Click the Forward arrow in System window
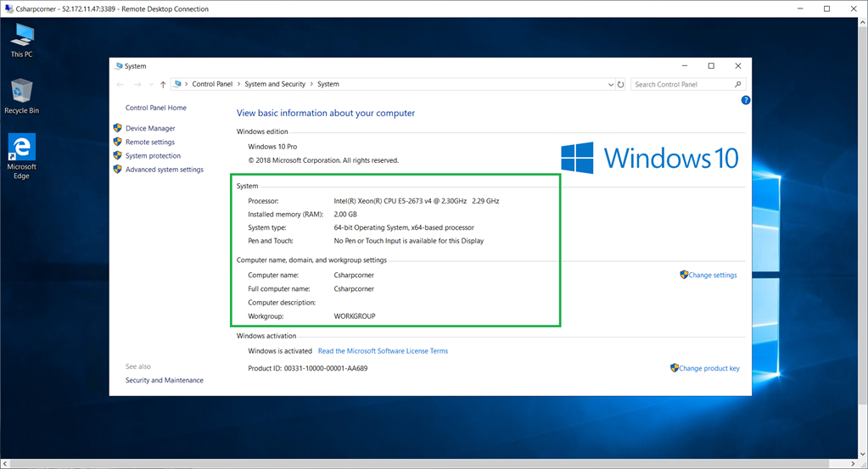The image size is (868, 469). click(137, 84)
